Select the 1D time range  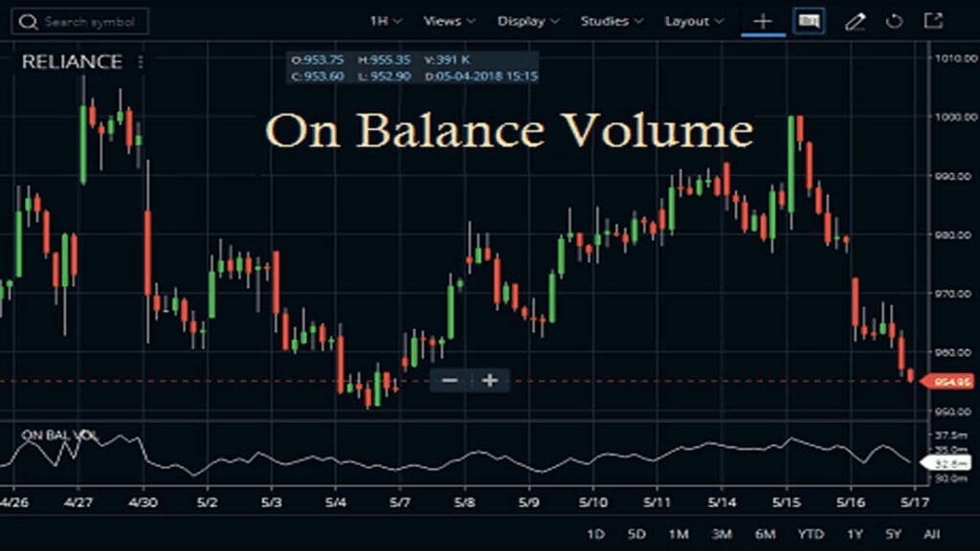tap(595, 534)
